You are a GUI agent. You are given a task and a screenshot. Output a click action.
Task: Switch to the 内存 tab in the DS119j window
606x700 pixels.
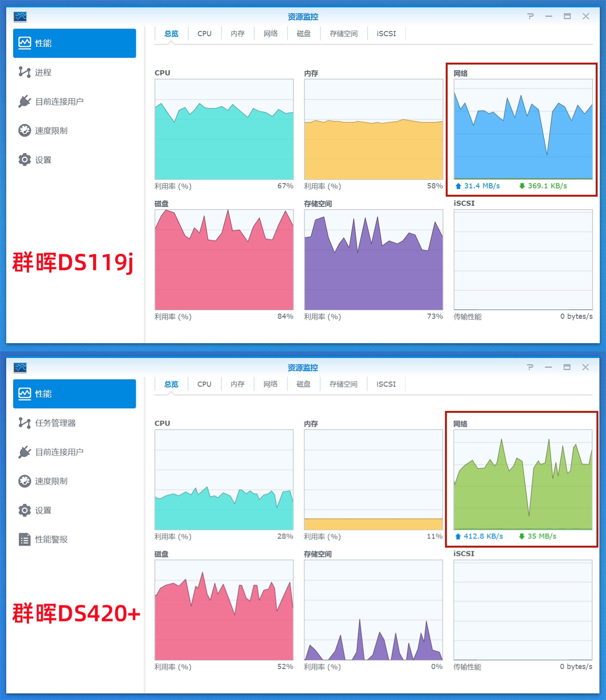(x=238, y=34)
